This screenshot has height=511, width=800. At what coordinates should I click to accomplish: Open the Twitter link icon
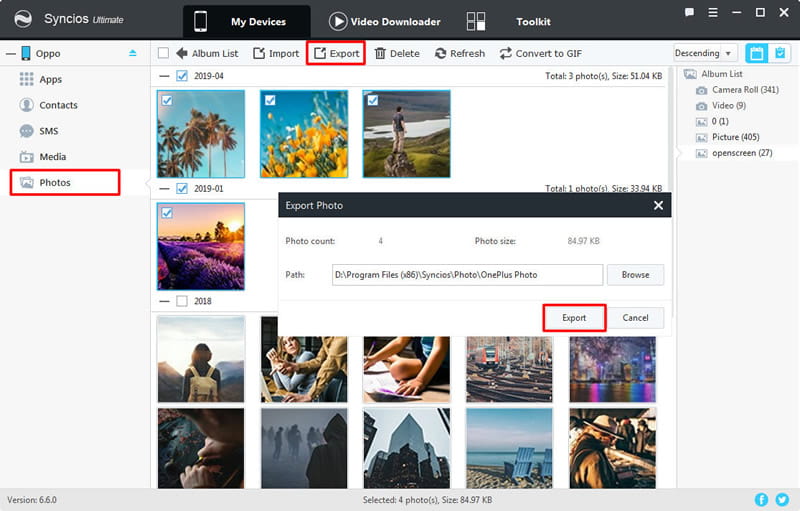782,500
